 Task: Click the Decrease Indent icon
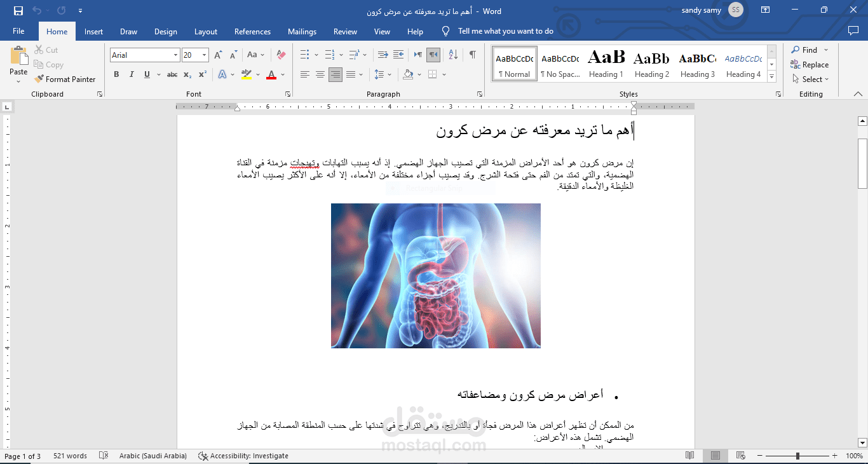[383, 55]
